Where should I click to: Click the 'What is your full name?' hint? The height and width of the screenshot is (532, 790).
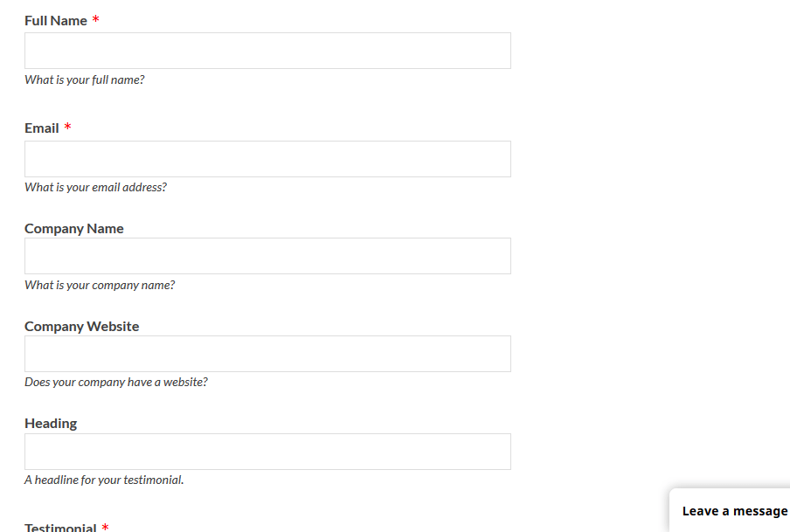point(84,79)
